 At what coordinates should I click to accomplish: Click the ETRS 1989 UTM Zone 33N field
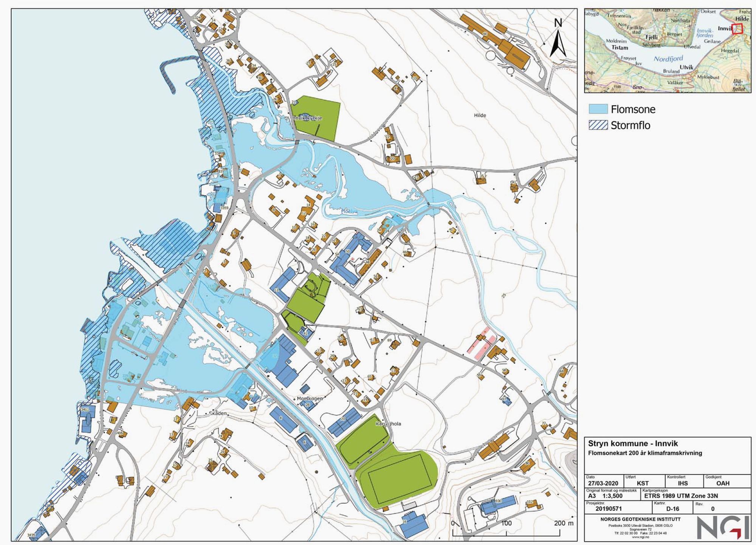[681, 496]
